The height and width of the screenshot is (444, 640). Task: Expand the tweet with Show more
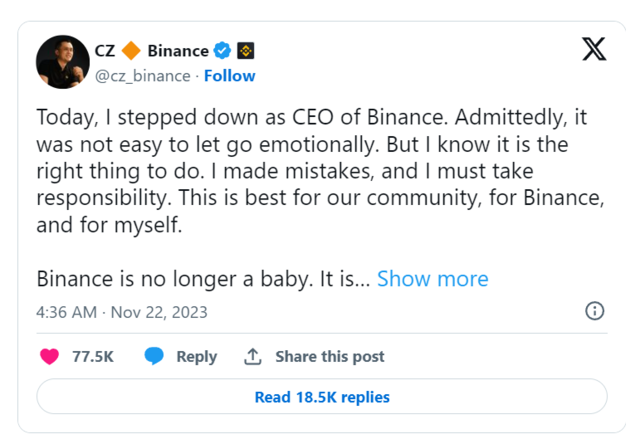pyautogui.click(x=432, y=279)
